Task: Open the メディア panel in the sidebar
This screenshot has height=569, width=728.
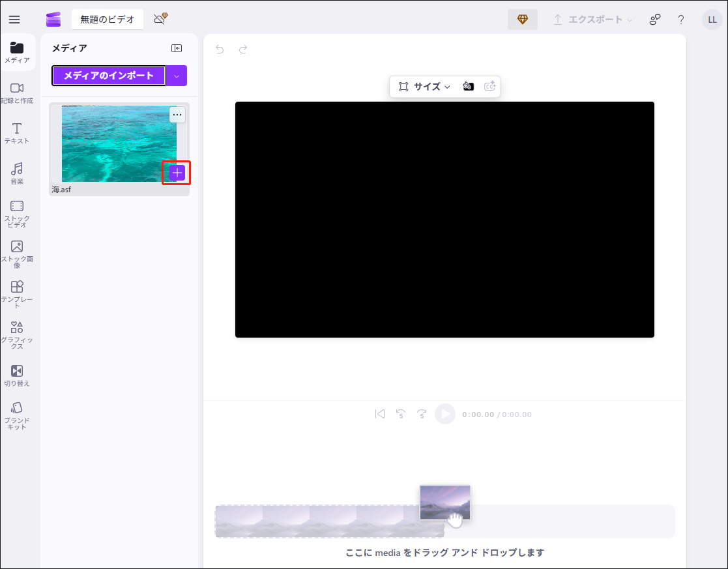Action: tap(18, 52)
